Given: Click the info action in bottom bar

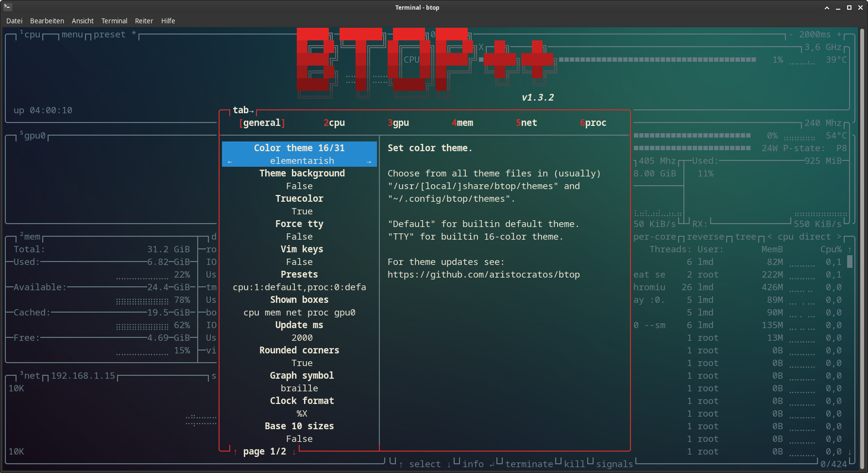Looking at the screenshot, I should (472, 464).
